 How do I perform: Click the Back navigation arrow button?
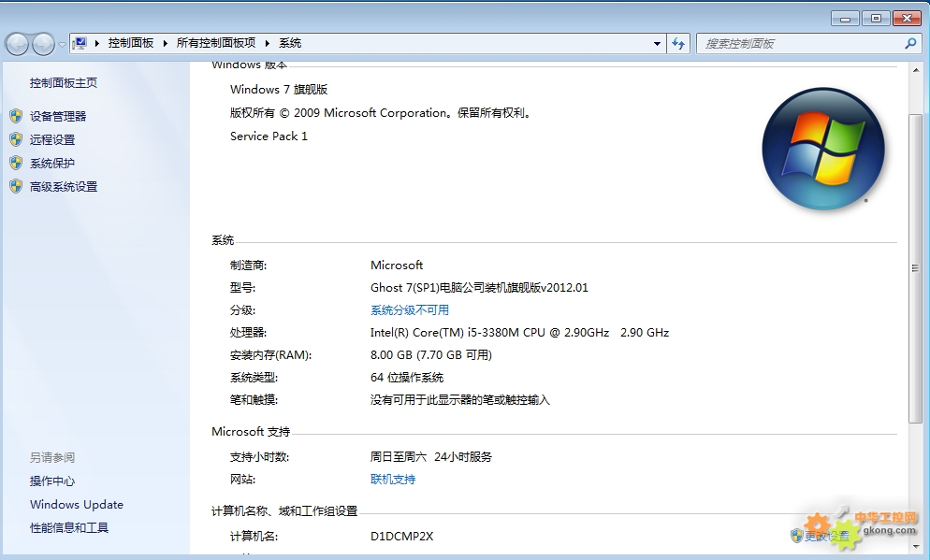[17, 44]
